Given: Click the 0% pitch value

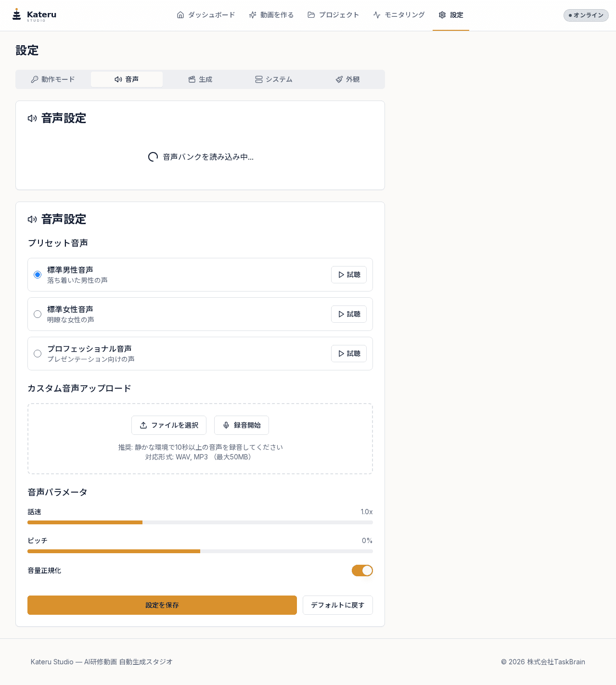Looking at the screenshot, I should pyautogui.click(x=367, y=541).
